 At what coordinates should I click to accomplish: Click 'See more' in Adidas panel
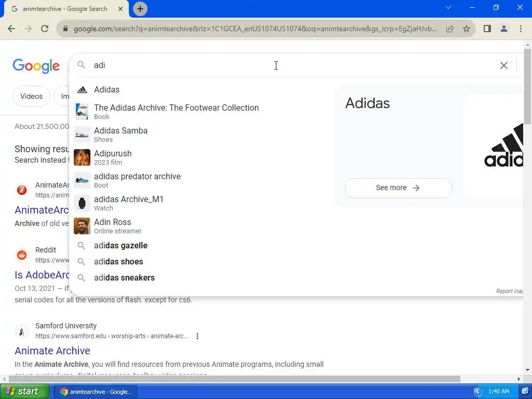click(398, 188)
